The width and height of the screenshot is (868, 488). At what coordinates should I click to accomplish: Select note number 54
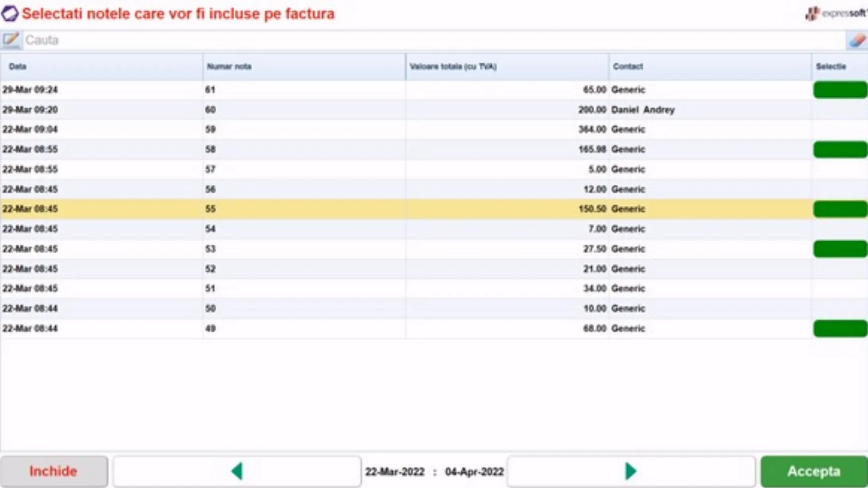[210, 229]
